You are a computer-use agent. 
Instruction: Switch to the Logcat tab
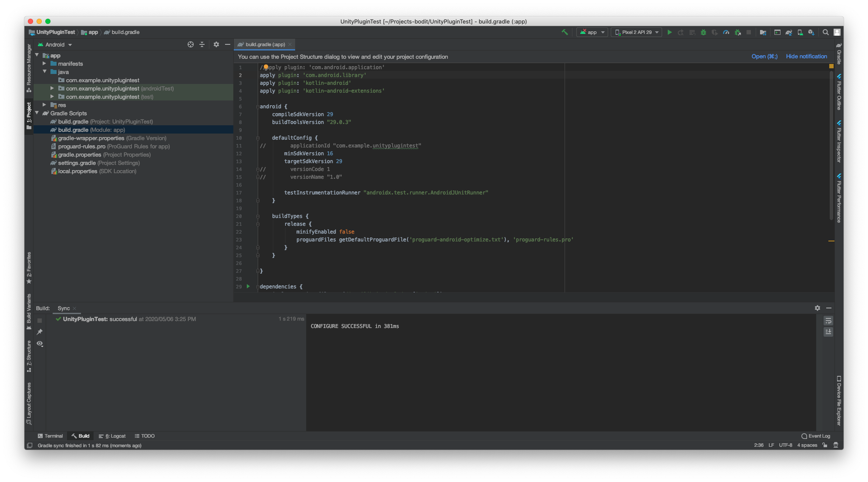pyautogui.click(x=112, y=436)
